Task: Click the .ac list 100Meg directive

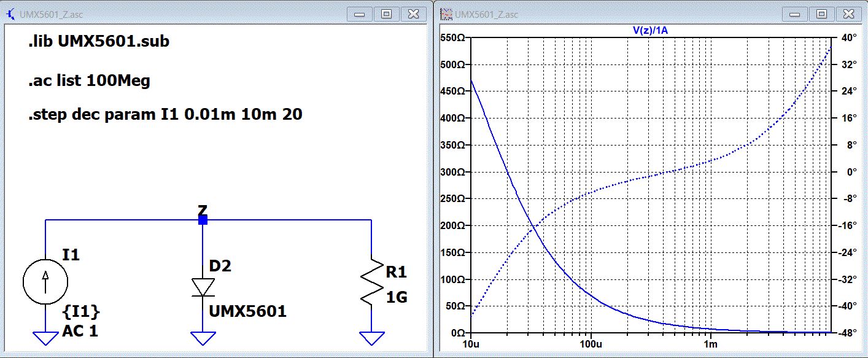Action: pyautogui.click(x=89, y=80)
